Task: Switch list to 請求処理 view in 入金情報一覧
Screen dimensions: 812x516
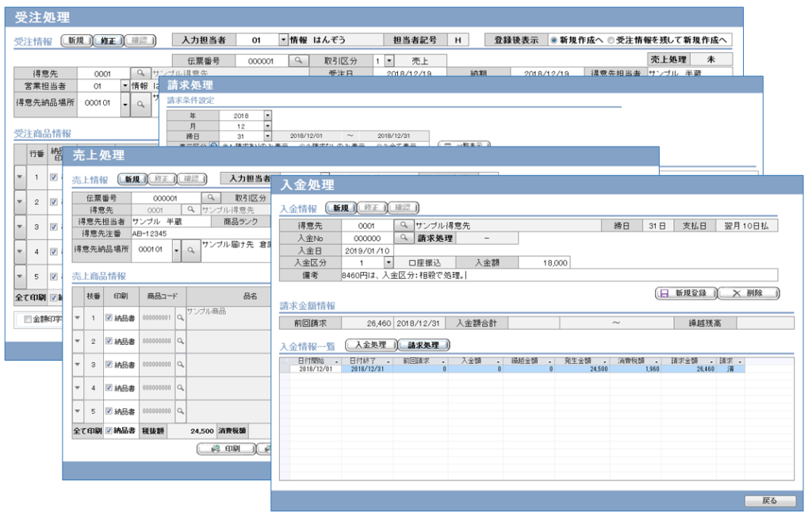Action: pos(423,345)
